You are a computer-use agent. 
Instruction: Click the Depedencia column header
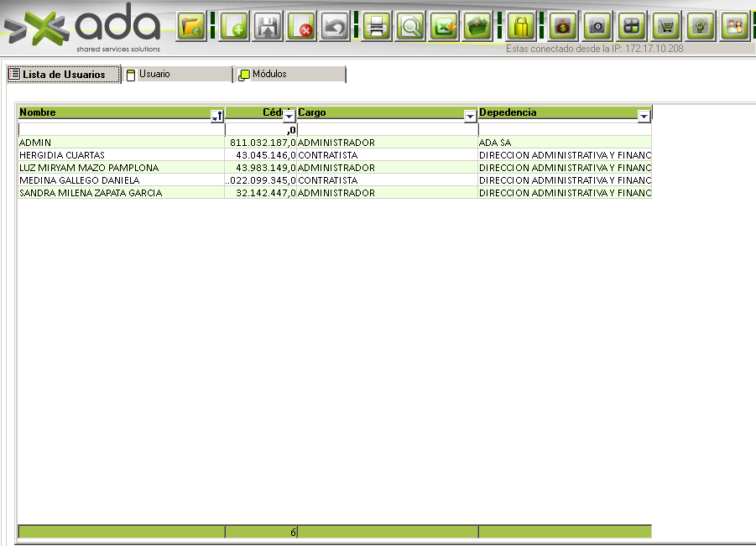click(565, 112)
